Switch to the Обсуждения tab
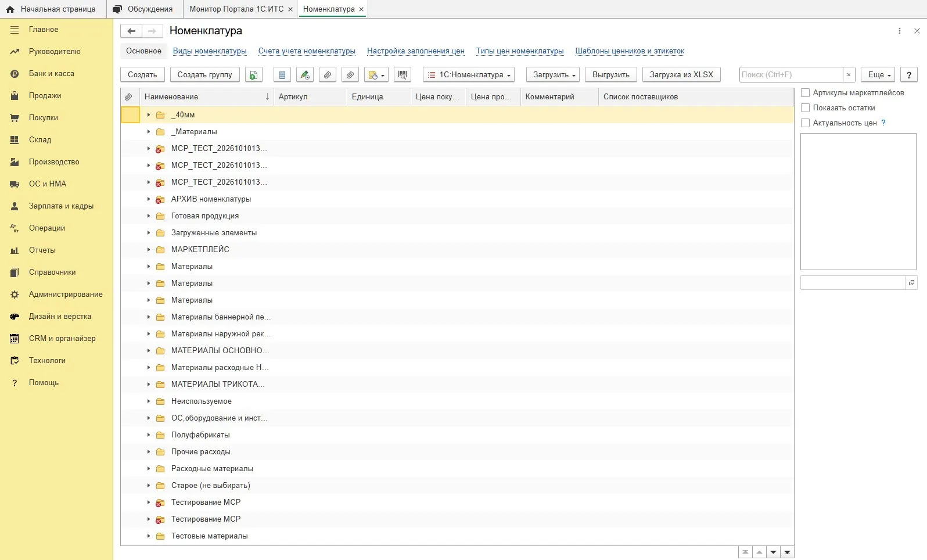The width and height of the screenshot is (927, 560). 143,9
